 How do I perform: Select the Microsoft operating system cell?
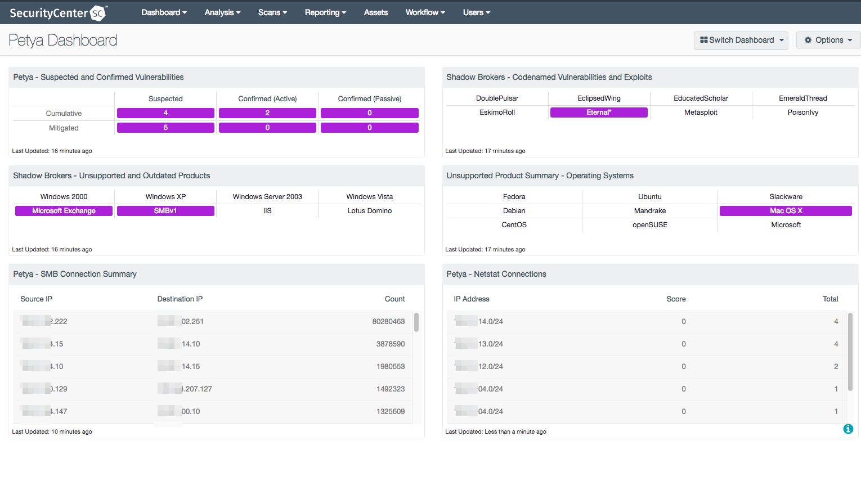pyautogui.click(x=786, y=225)
